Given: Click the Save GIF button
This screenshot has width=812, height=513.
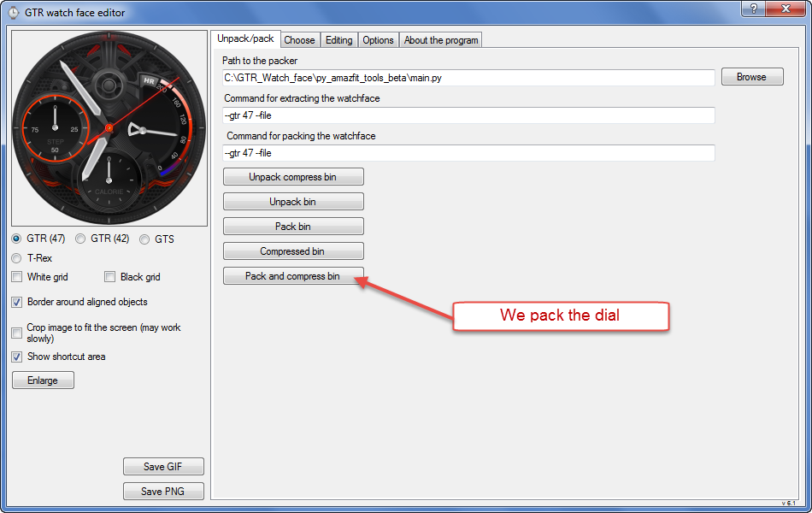Looking at the screenshot, I should 163,466.
